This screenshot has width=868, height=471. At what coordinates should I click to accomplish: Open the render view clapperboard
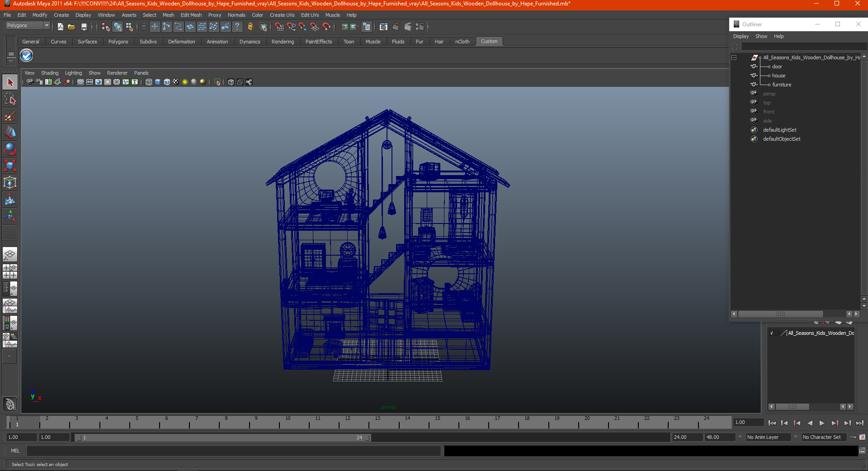(x=383, y=27)
